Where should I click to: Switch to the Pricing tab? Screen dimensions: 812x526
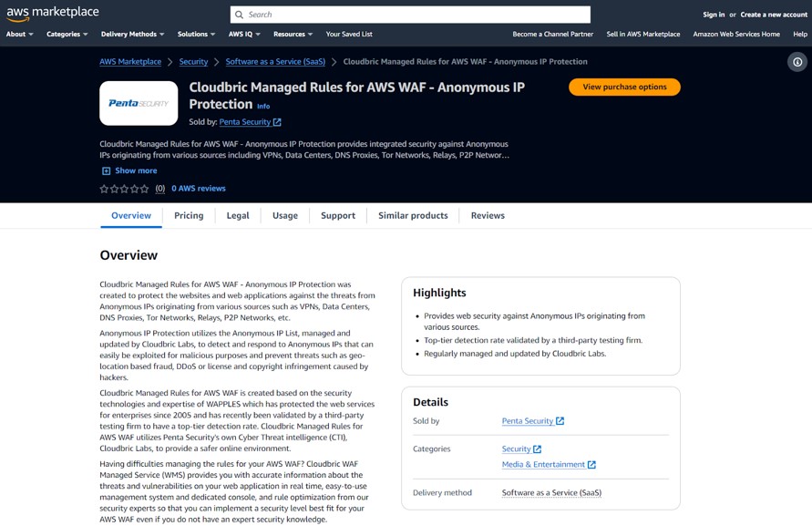(x=189, y=215)
